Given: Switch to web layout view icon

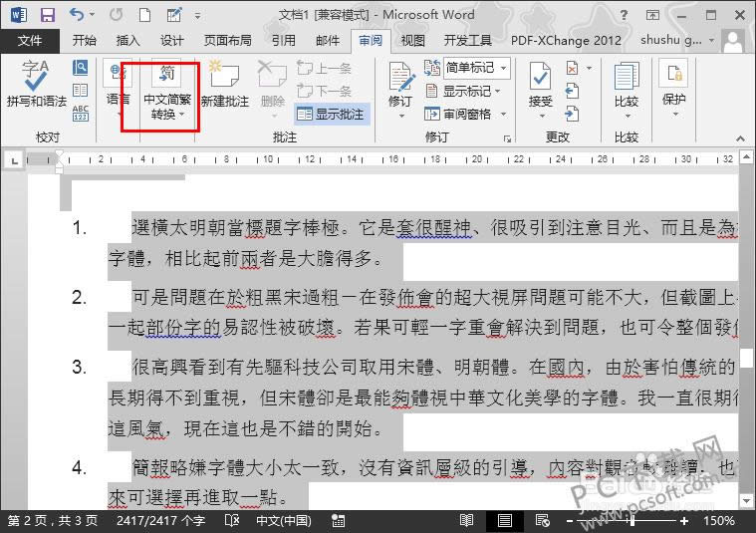Looking at the screenshot, I should coord(543,521).
